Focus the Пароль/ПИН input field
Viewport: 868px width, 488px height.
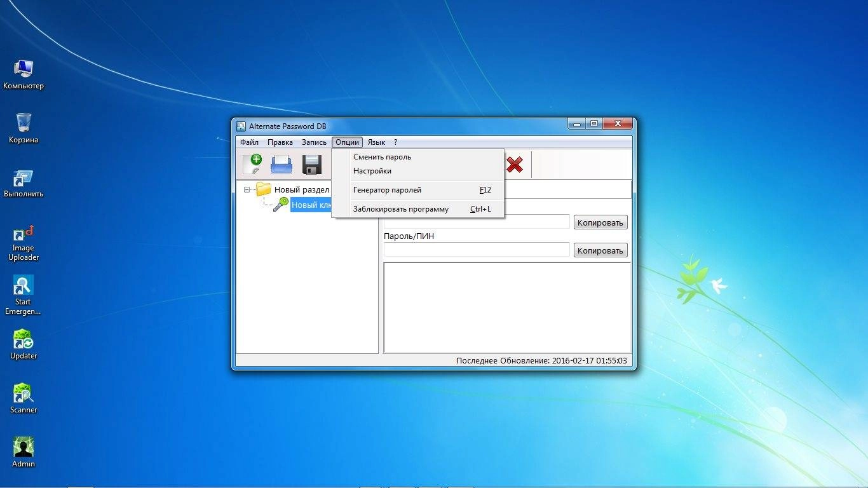tap(477, 250)
